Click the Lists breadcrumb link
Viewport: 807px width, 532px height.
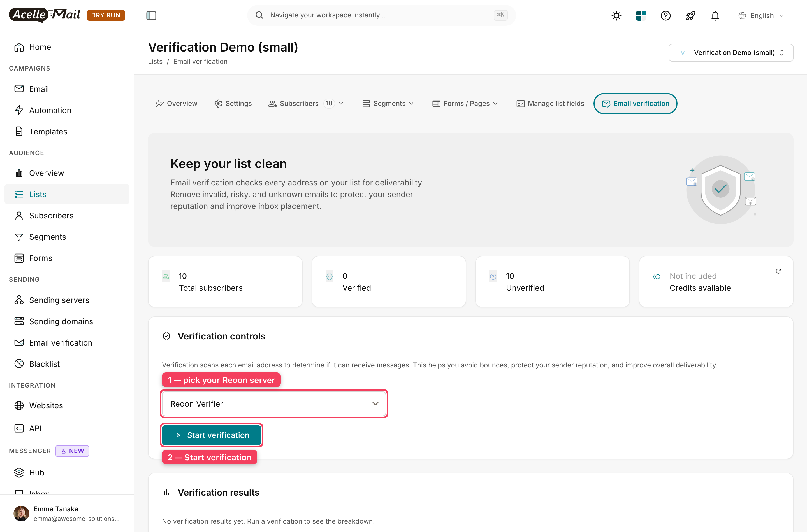coord(155,61)
